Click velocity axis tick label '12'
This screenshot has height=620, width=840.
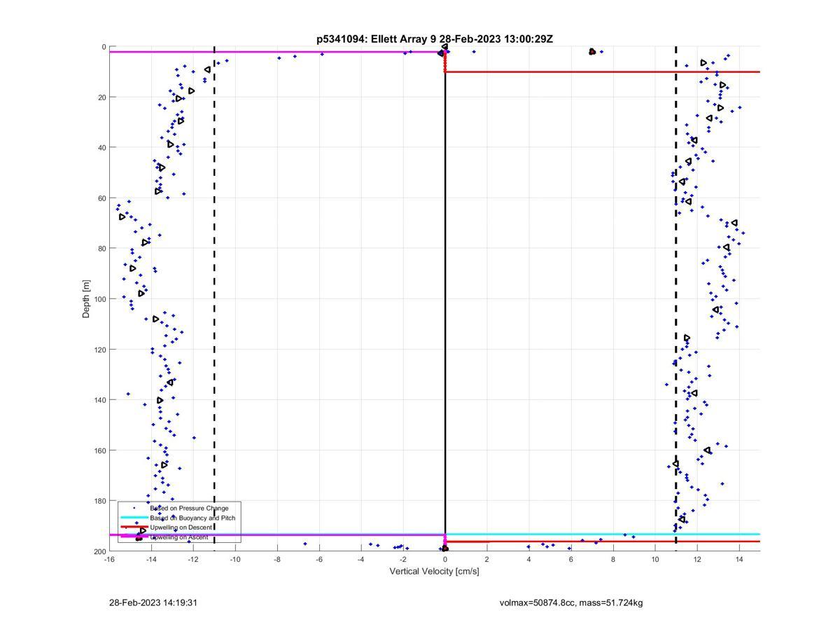(697, 559)
